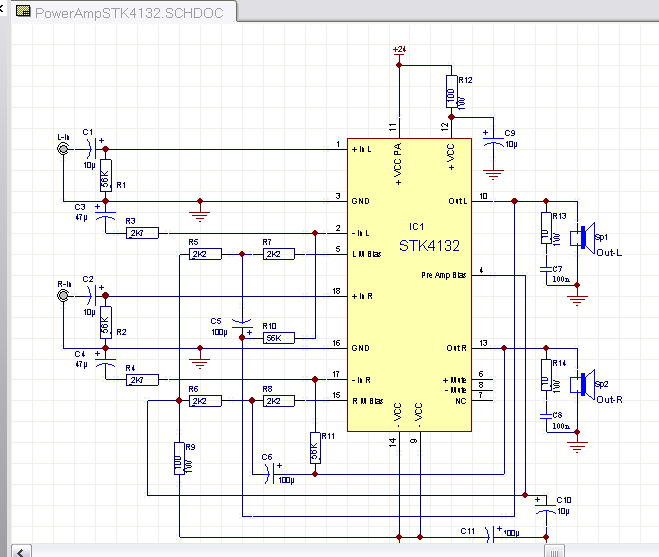
Task: Click the Out-R speaker label
Action: click(609, 399)
